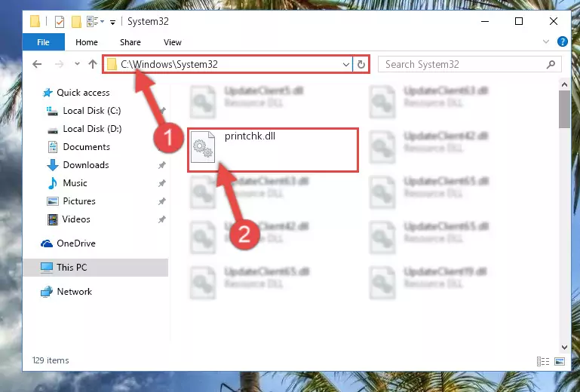Viewport: 580px width, 392px height.
Task: Open Local Disk (C:) in the sidebar
Action: (92, 111)
